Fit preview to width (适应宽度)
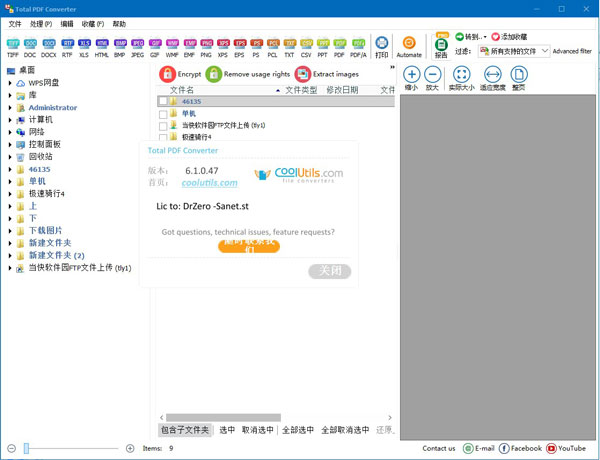 pos(493,78)
